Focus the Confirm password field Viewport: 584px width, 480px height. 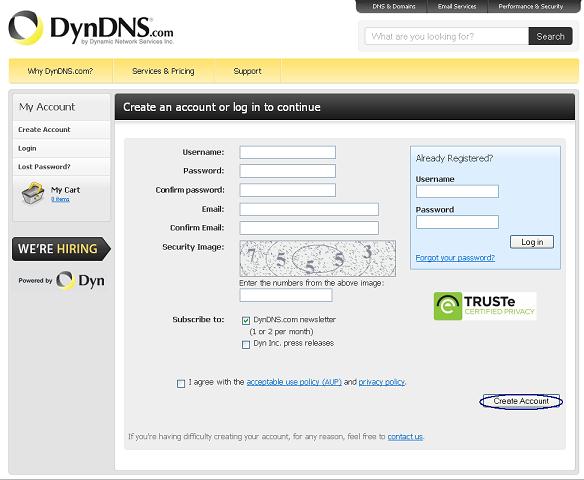288,190
